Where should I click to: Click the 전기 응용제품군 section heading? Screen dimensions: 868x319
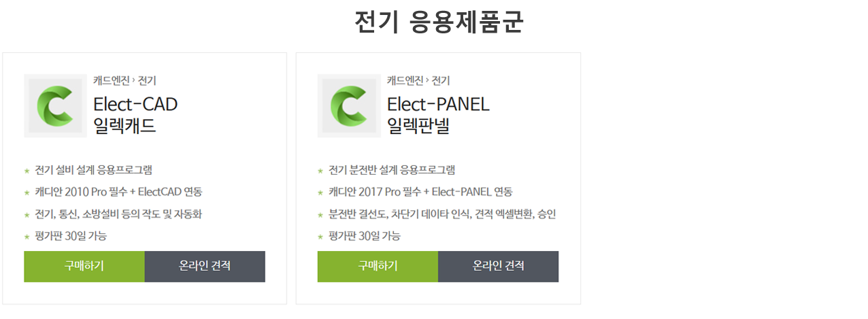439,22
